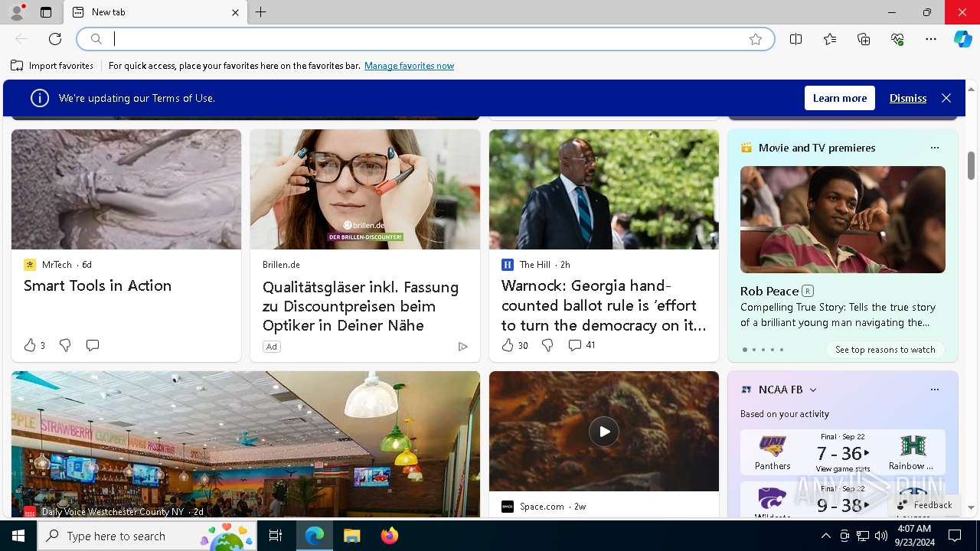Open Settings and more ellipsis menu
The image size is (980, 551).
[x=931, y=39]
